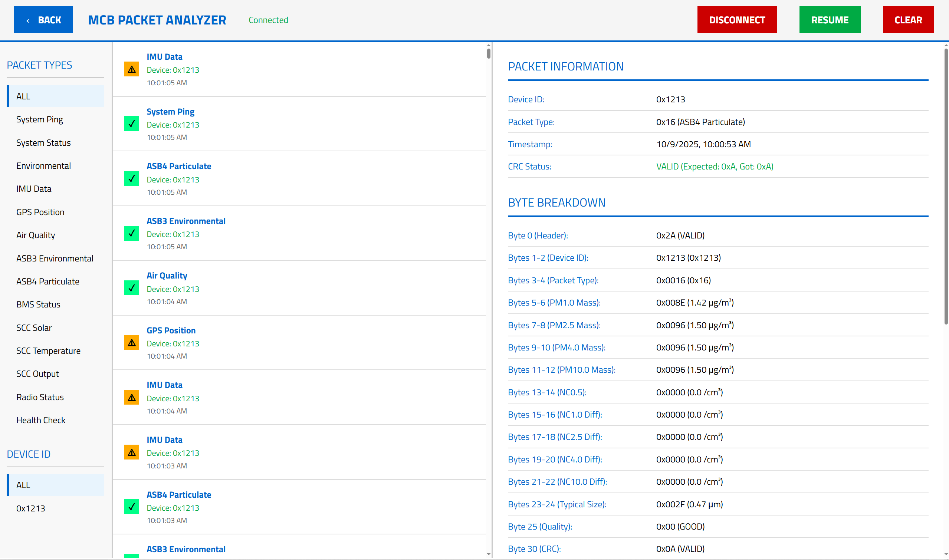Click checkmark icon on Air Quality packet
This screenshot has width=949, height=560.
[131, 288]
